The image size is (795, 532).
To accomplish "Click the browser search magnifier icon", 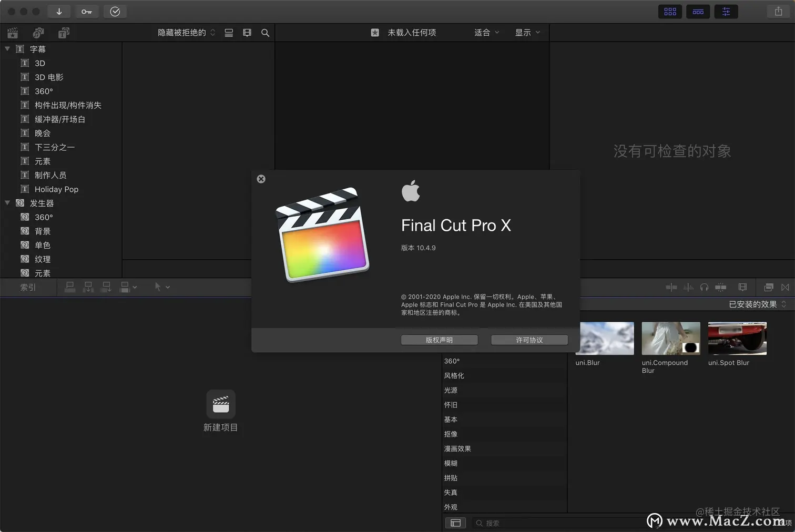I will coord(266,33).
